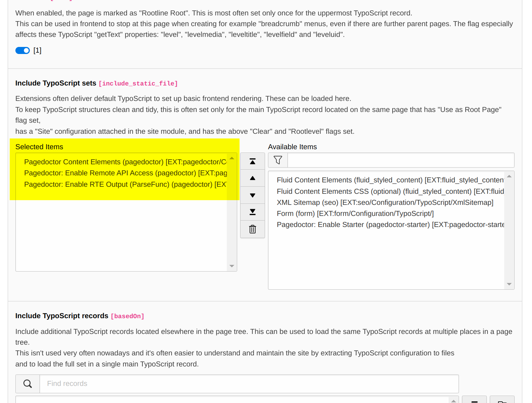Add Fluid Content Elements CSS (optional) item
This screenshot has width=532, height=403.
click(x=390, y=191)
